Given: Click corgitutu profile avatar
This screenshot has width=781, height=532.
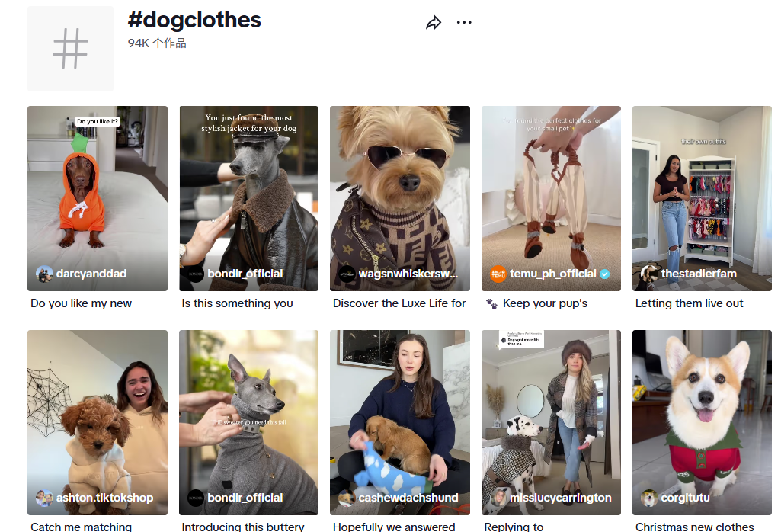Looking at the screenshot, I should click(x=649, y=498).
